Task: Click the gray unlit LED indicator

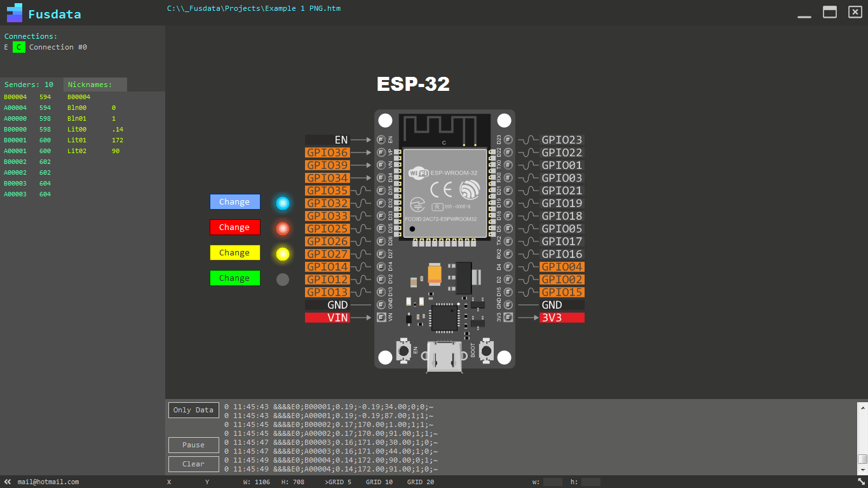Action: (283, 280)
